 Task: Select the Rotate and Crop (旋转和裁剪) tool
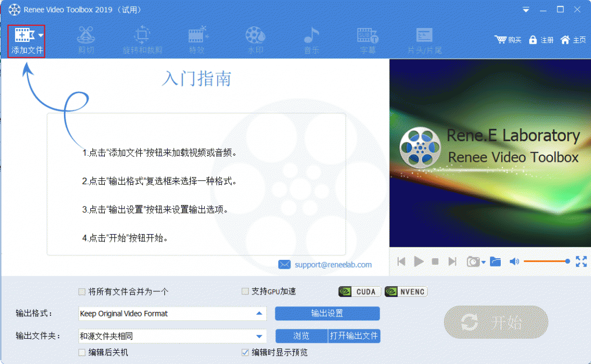(142, 39)
